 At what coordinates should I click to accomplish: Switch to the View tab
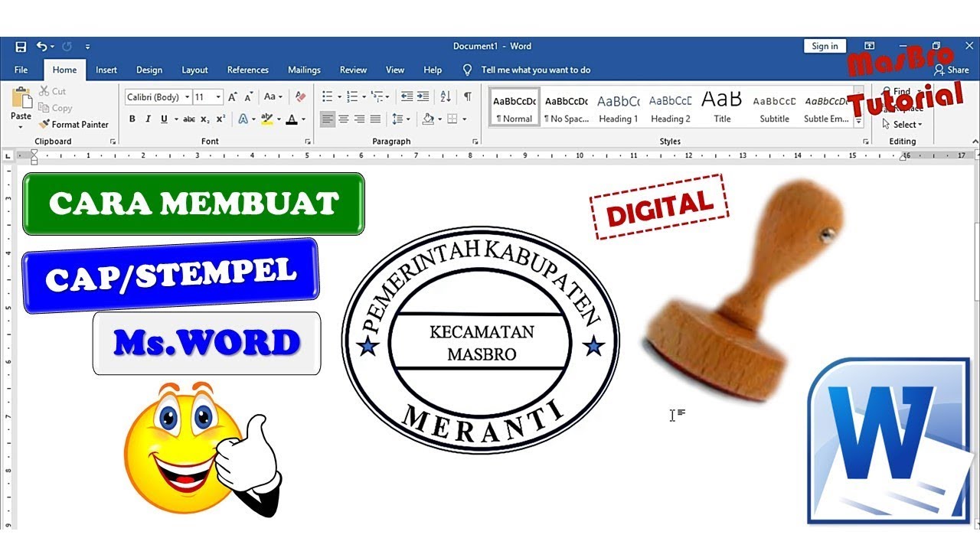coord(395,70)
